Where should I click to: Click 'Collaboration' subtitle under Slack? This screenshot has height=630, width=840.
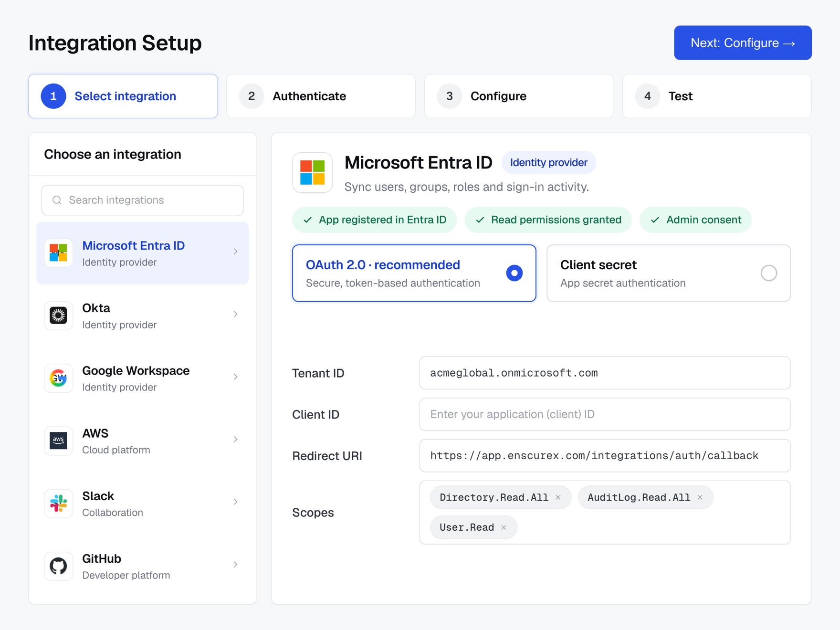113,513
